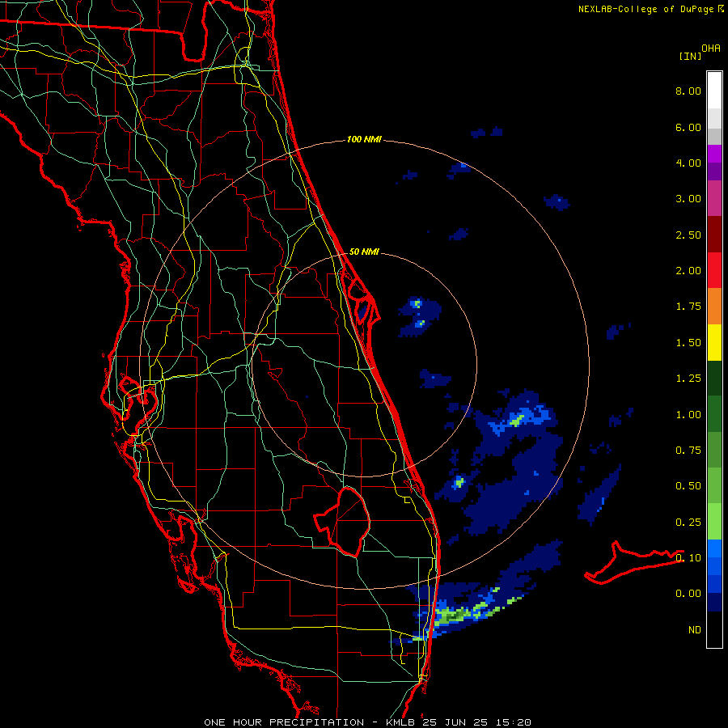728x728 pixels.
Task: Click the 0.10 legend value
Action: (688, 558)
